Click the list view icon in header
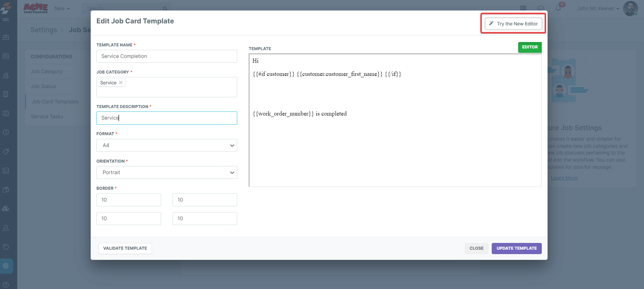The height and width of the screenshot is (289, 644). [x=523, y=8]
